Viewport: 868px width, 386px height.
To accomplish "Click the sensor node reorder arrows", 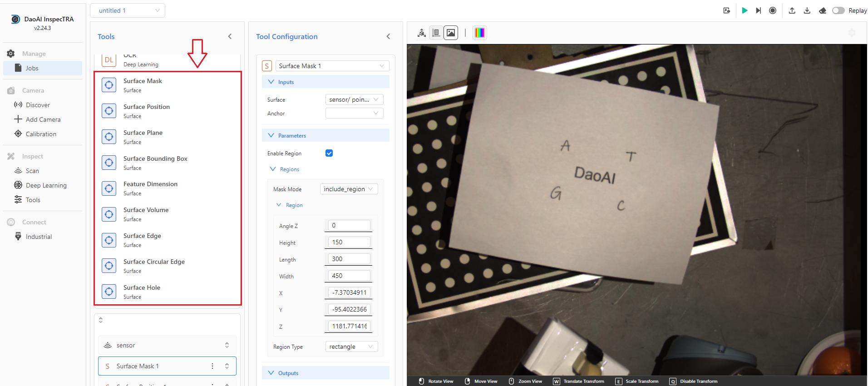I will tap(227, 345).
